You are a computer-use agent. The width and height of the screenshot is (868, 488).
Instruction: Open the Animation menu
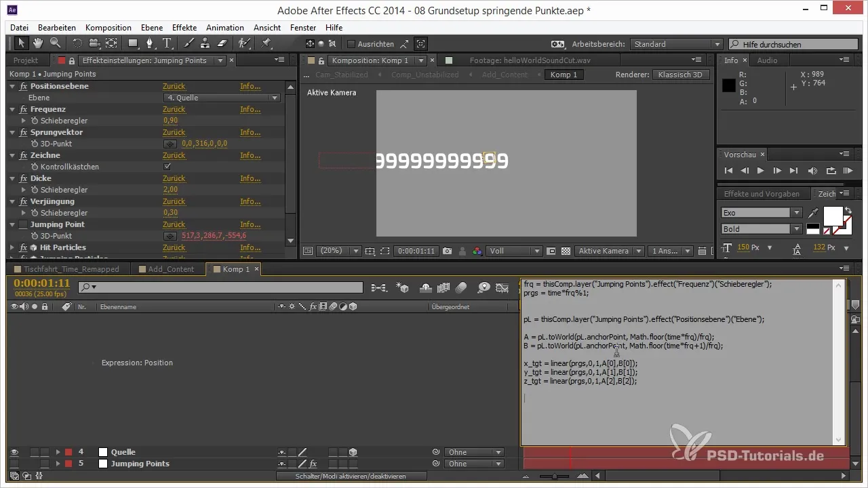pos(225,28)
